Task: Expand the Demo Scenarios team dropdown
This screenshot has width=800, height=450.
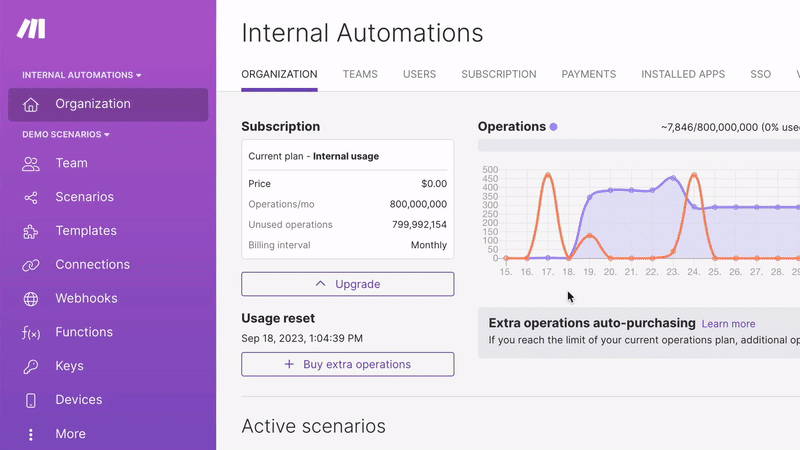Action: click(66, 134)
